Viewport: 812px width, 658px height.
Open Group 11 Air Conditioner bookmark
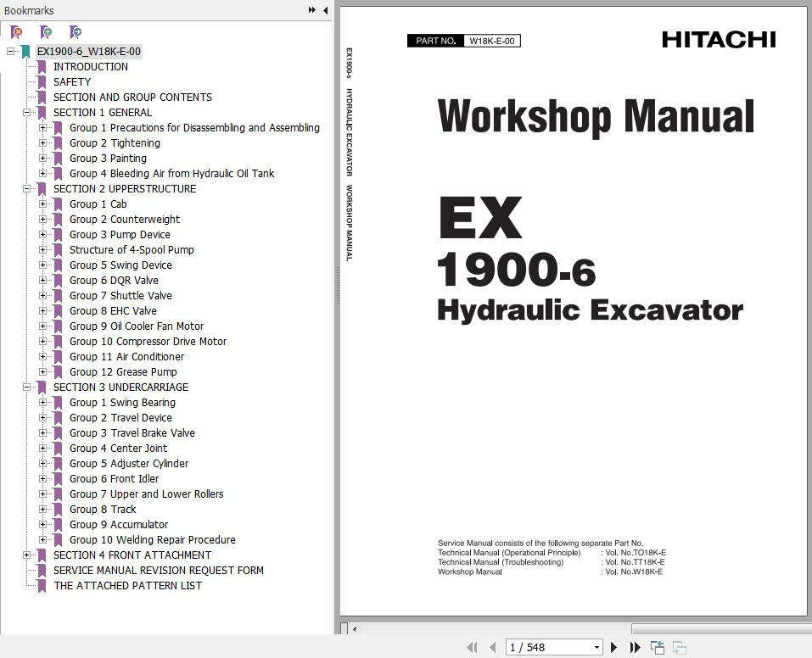pyautogui.click(x=127, y=357)
